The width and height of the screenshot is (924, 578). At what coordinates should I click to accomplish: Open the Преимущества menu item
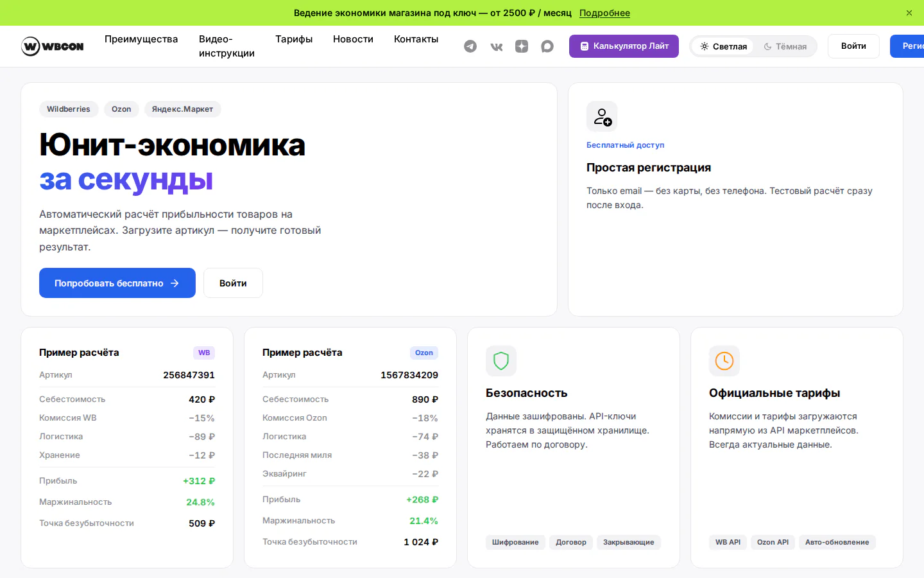(141, 39)
